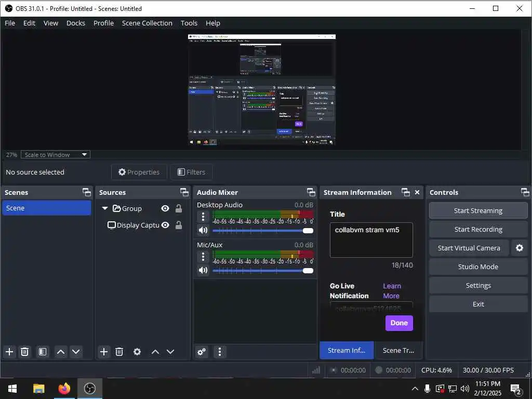Undock the Audio Mixer panel
Viewport: 532px width, 399px height.
point(311,192)
